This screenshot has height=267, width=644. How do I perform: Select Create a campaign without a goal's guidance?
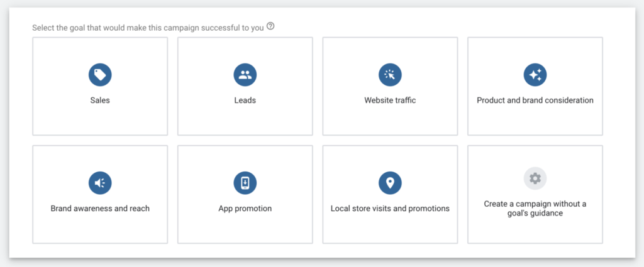click(x=535, y=209)
